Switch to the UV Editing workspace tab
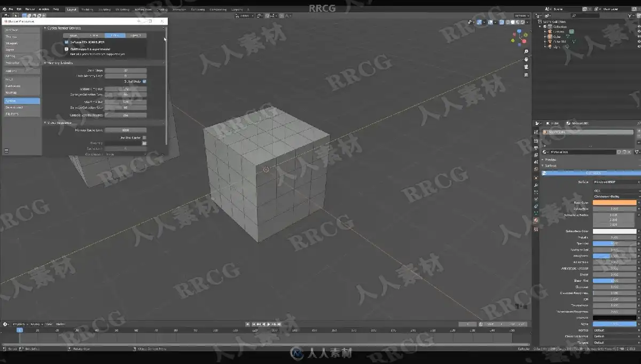641x364 pixels. [x=122, y=9]
